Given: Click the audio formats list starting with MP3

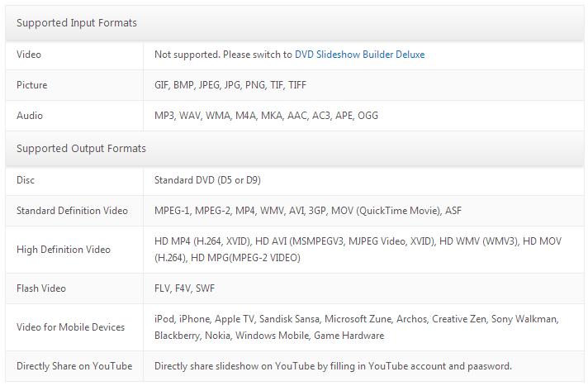Looking at the screenshot, I should [x=266, y=116].
